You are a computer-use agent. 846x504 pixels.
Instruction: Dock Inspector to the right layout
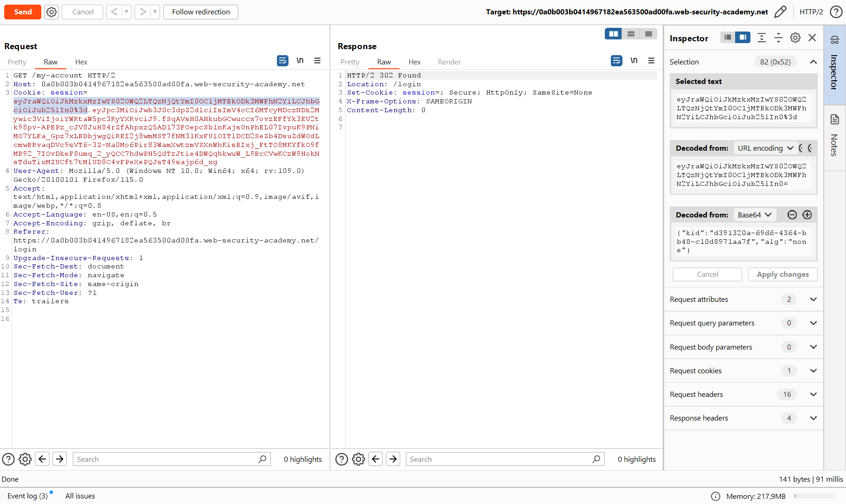[743, 38]
